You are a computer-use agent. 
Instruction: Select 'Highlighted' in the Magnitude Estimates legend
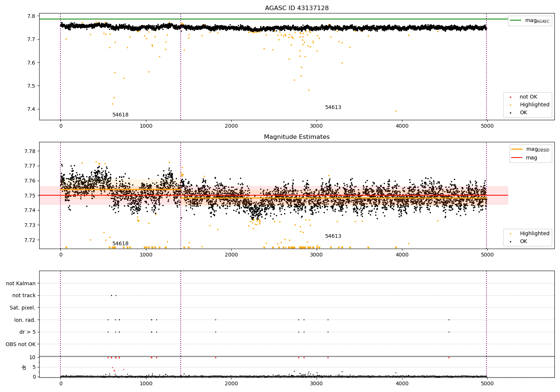tap(535, 234)
